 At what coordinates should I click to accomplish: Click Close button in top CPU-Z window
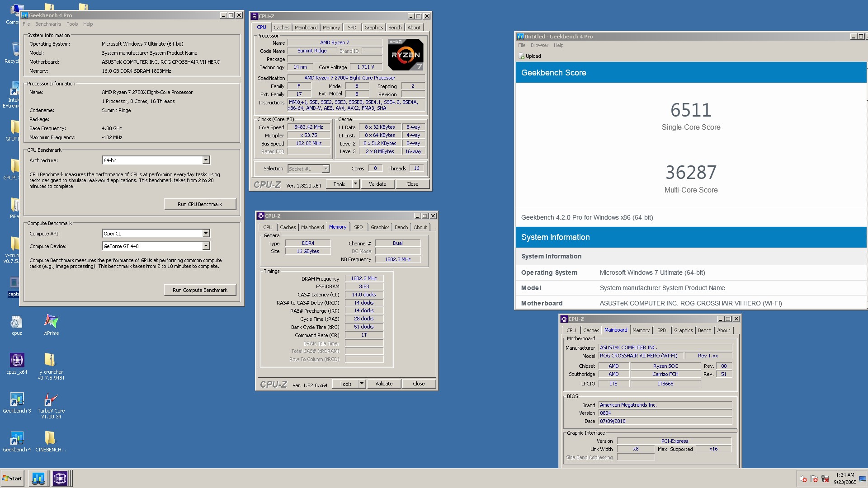click(x=412, y=184)
